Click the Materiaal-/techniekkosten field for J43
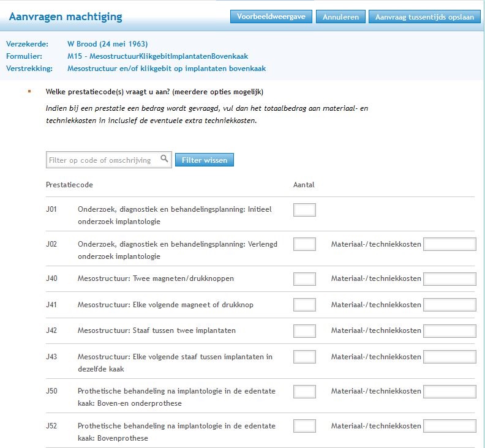The image size is (485, 448). [449, 357]
